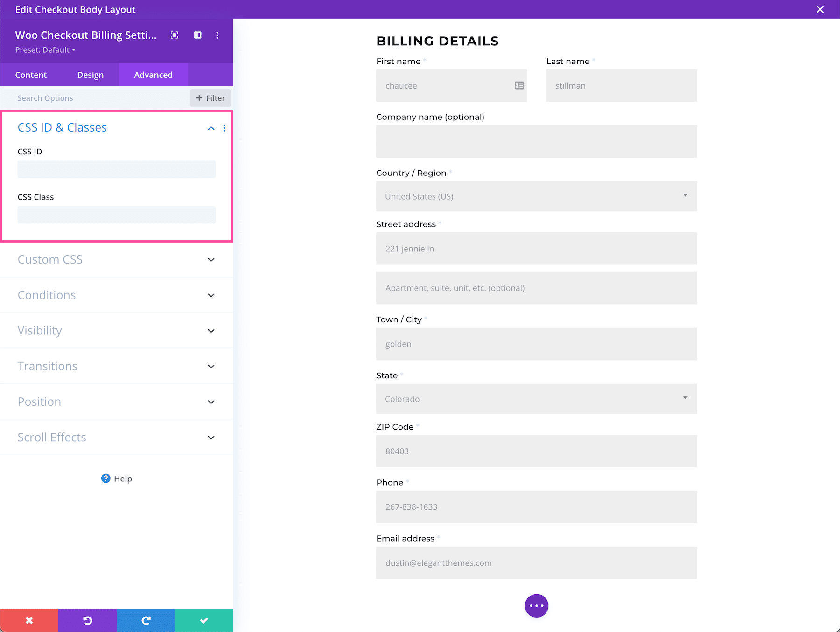This screenshot has width=840, height=632.
Task: Click the undo icon at the bottom bar
Action: pos(87,620)
